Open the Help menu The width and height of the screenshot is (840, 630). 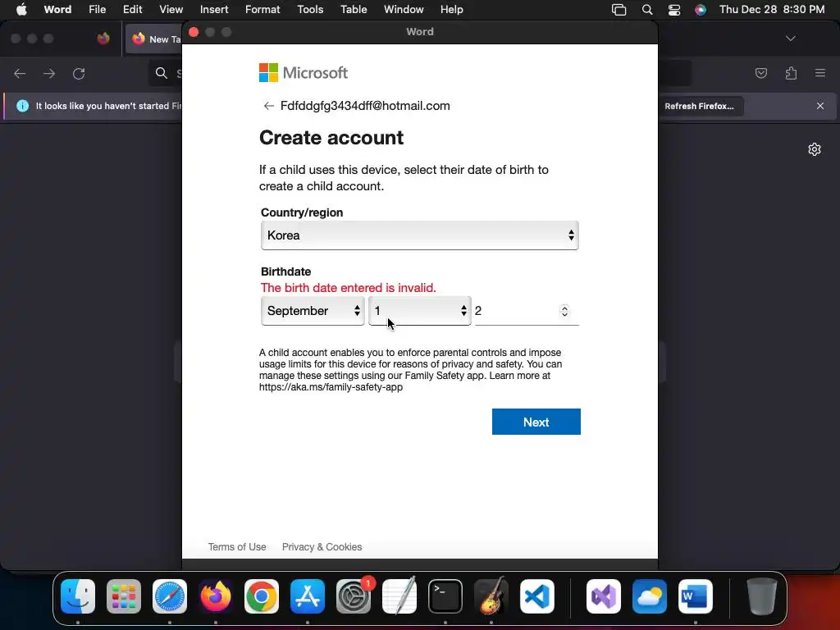(x=452, y=10)
